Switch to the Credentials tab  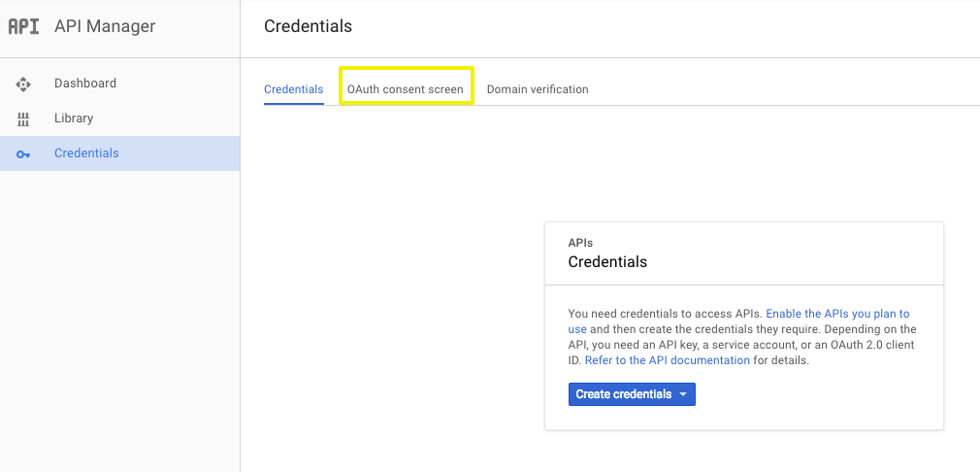(294, 89)
